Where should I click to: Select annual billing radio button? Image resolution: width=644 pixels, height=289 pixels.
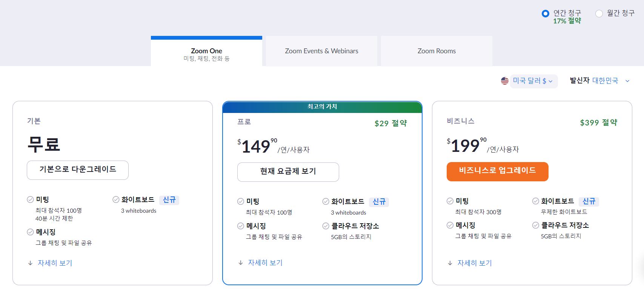545,14
